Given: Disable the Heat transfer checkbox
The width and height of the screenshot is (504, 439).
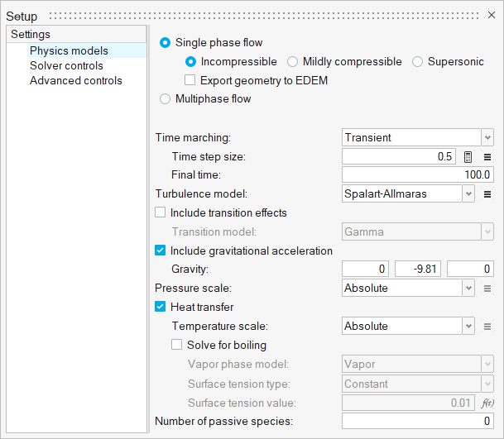Looking at the screenshot, I should pyautogui.click(x=161, y=308).
